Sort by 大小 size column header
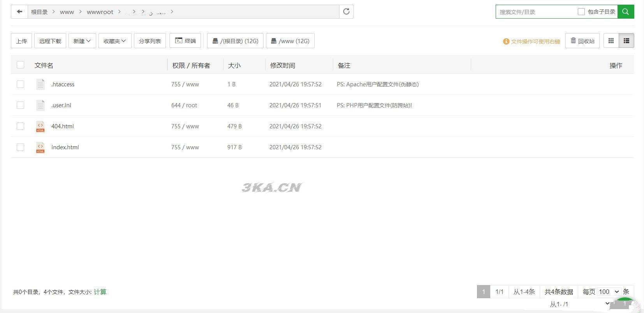 pos(234,65)
